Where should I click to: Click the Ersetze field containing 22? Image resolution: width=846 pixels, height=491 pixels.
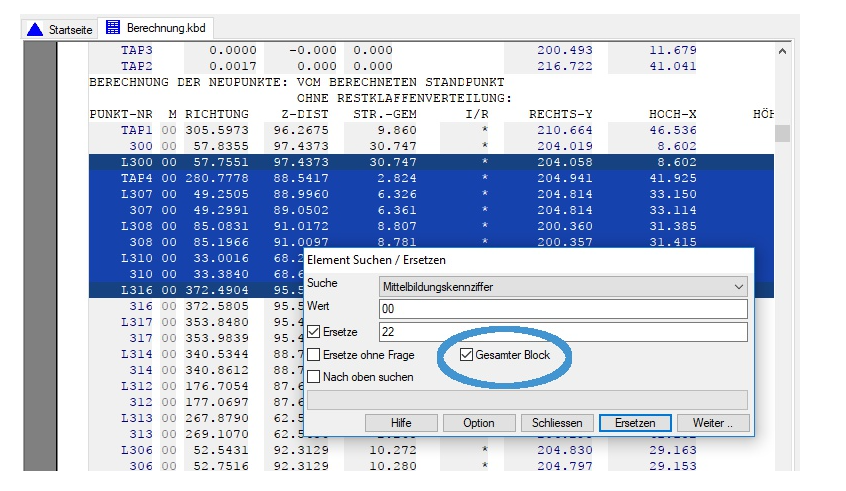click(563, 332)
